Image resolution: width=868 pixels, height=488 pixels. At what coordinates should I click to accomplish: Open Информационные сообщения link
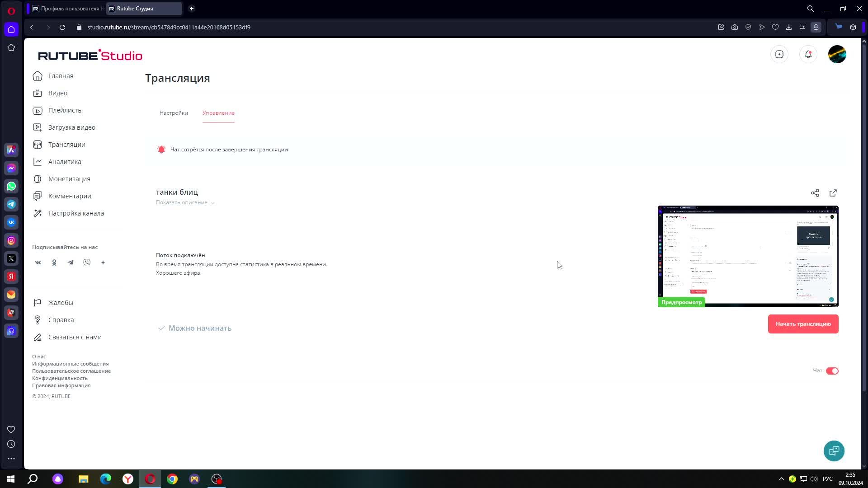[70, 364]
